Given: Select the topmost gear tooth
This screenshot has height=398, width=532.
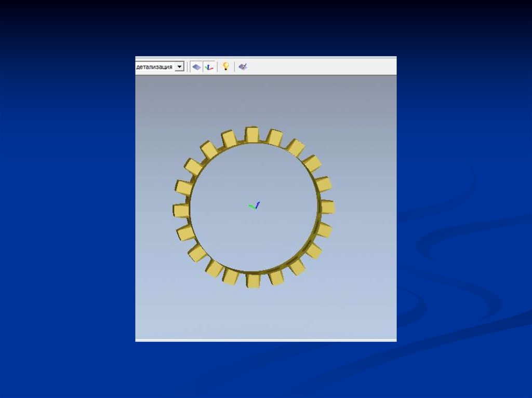Looking at the screenshot, I should [252, 134].
